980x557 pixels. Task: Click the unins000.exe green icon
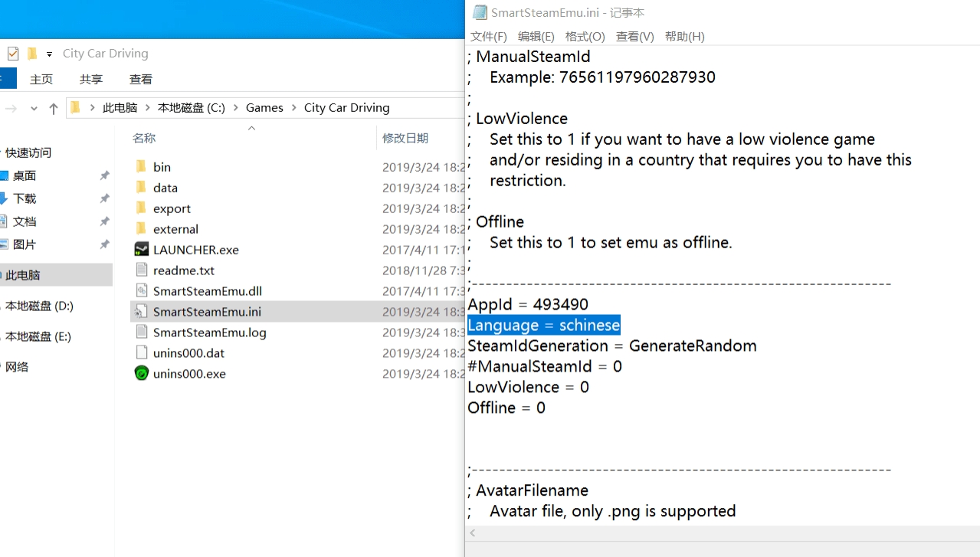141,373
